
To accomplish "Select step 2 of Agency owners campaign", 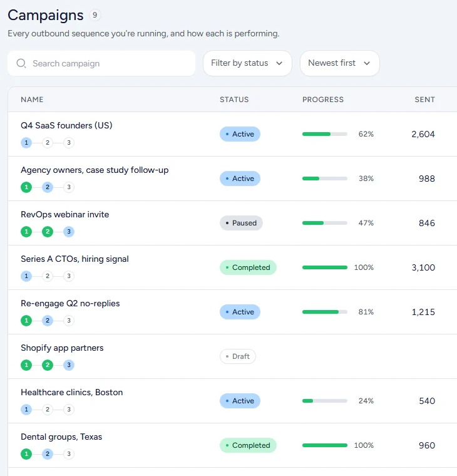I will coord(48,187).
